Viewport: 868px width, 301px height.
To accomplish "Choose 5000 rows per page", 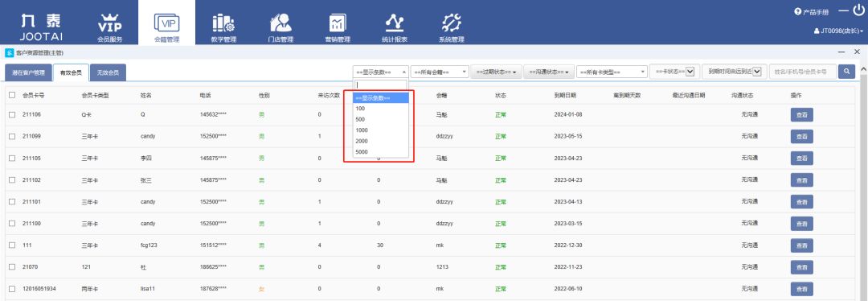I will click(381, 151).
